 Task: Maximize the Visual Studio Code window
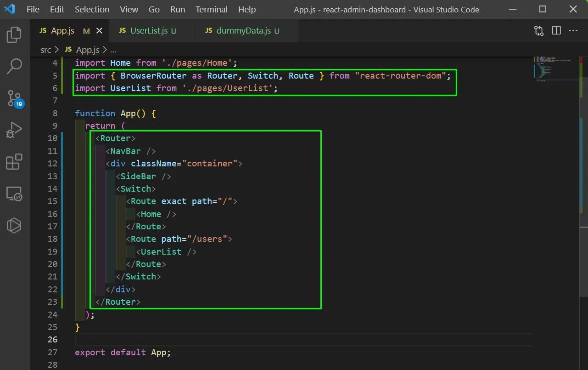coord(543,9)
